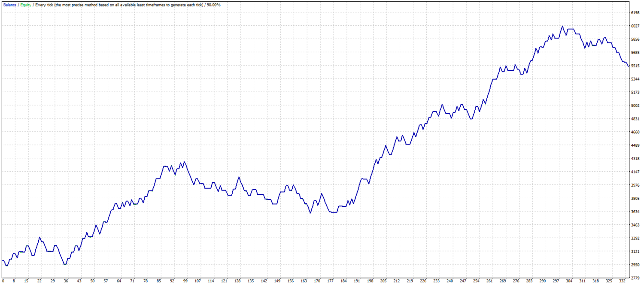Click trade number 64 on horizontal axis
Image resolution: width=644 pixels, height=284 pixels.
tap(119, 281)
